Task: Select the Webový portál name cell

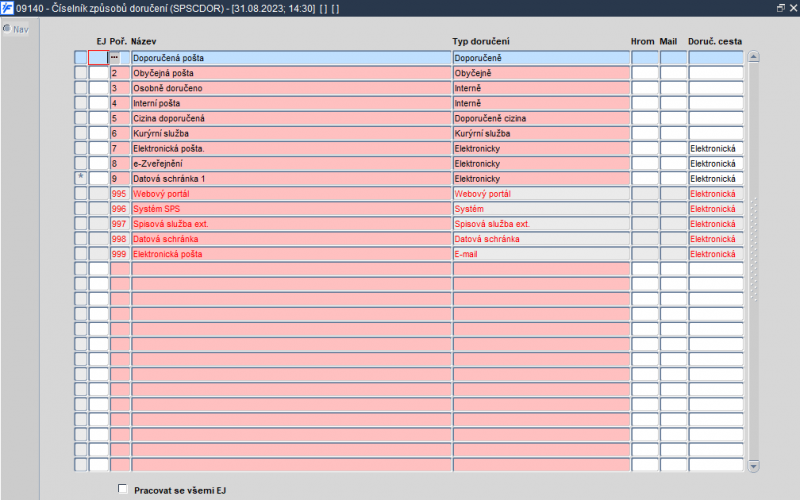Action: (291, 193)
